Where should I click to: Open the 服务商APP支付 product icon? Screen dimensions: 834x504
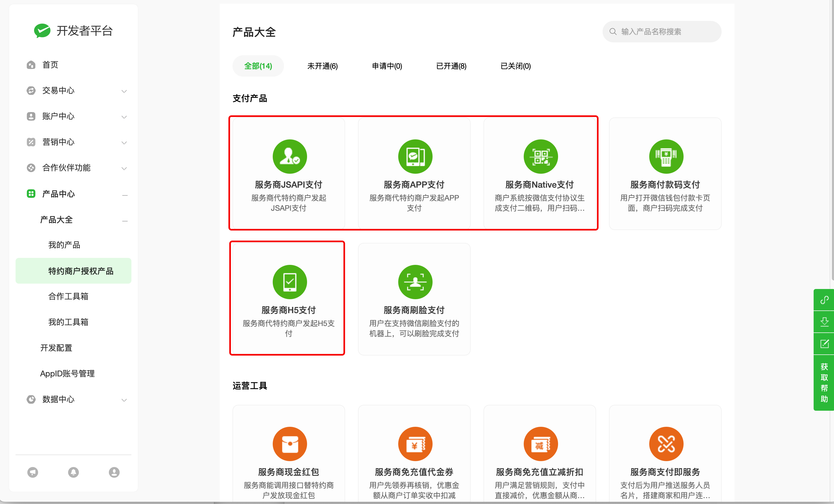[415, 156]
